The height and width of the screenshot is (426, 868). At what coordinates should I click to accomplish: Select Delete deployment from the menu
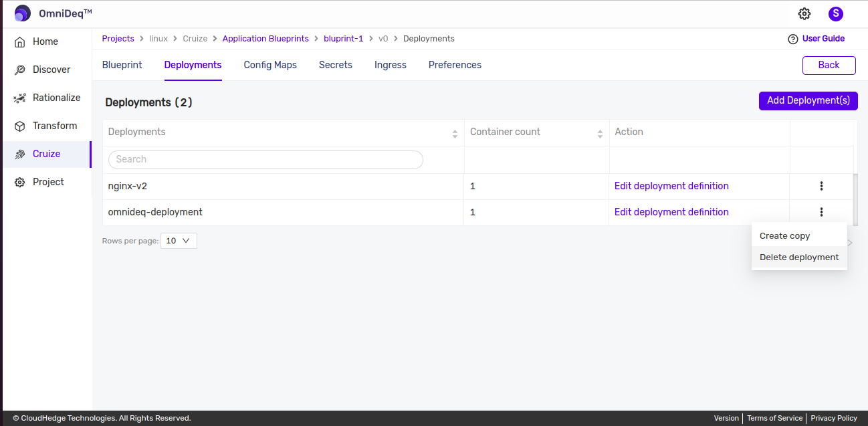tap(799, 257)
